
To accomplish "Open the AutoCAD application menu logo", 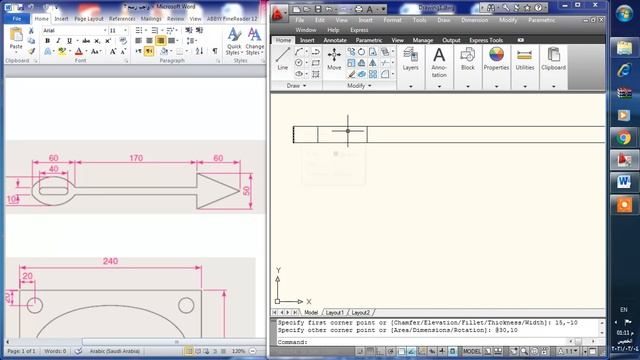I will tap(278, 14).
